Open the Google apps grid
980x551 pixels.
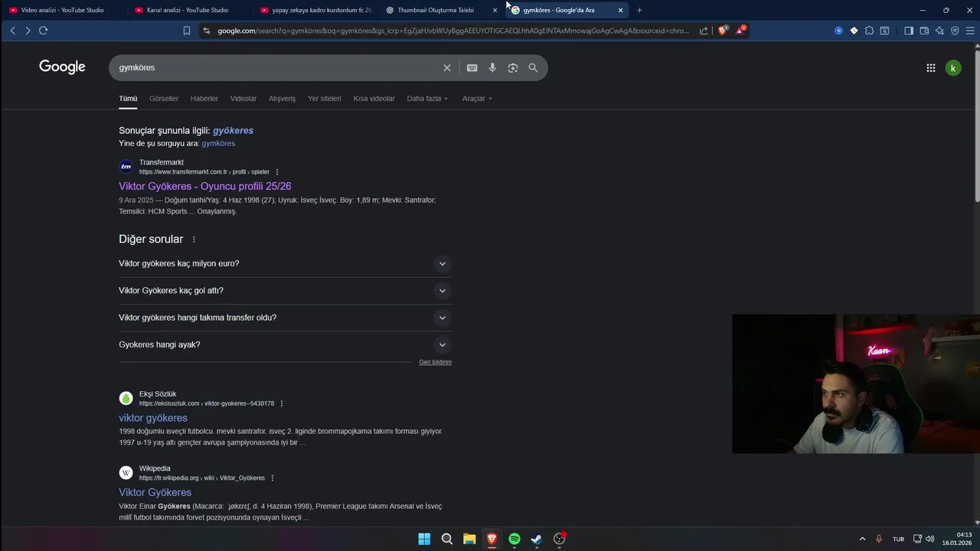click(x=931, y=68)
